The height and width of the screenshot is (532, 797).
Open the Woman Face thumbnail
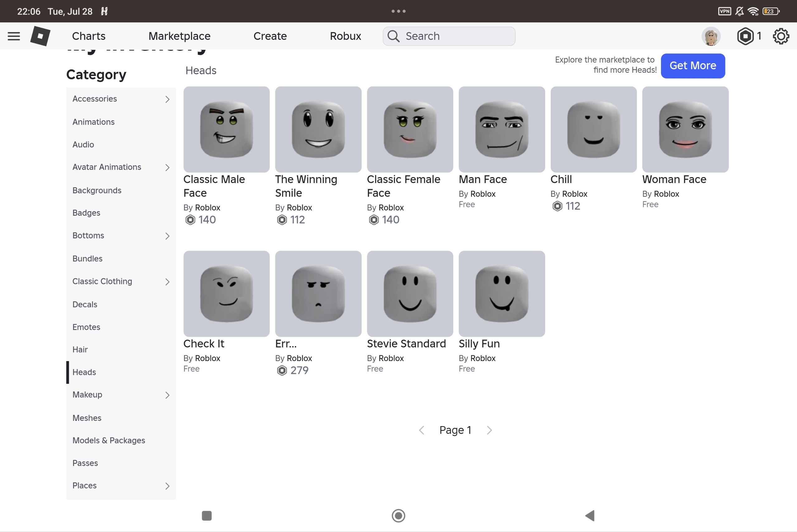point(685,129)
